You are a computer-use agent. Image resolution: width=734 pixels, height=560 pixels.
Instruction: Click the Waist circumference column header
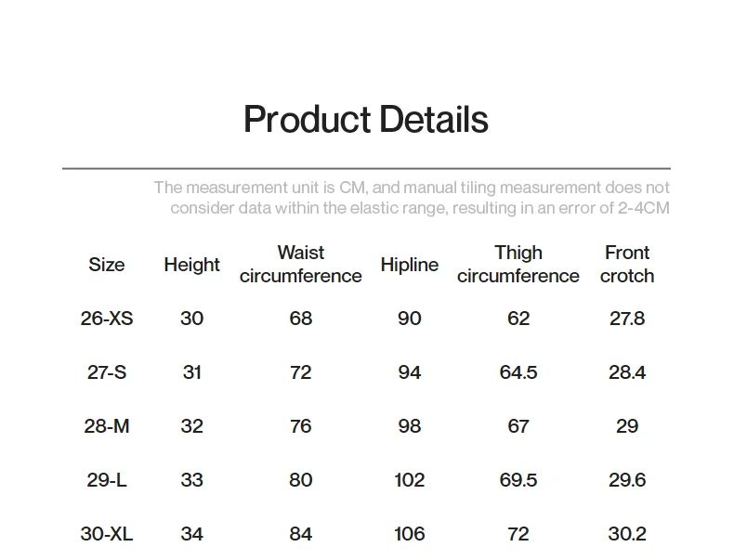tap(300, 265)
